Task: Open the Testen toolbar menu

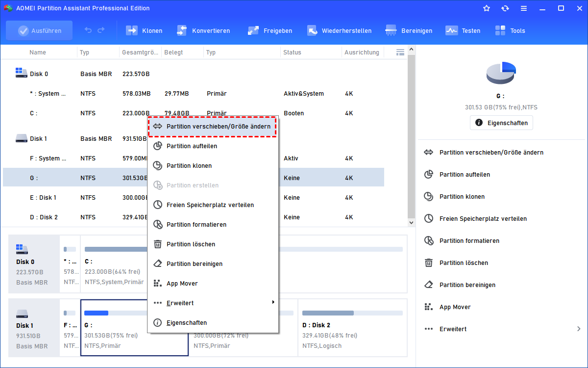Action: 463,30
